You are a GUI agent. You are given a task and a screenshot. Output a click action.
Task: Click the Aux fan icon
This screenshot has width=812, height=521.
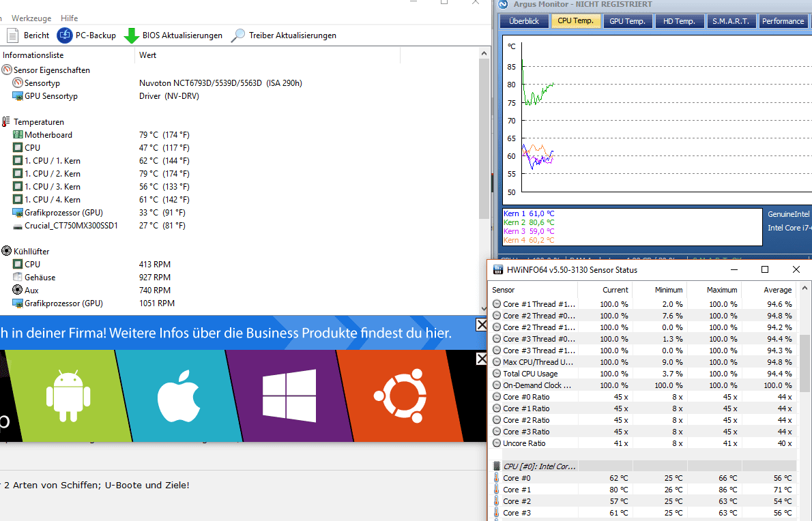point(18,290)
